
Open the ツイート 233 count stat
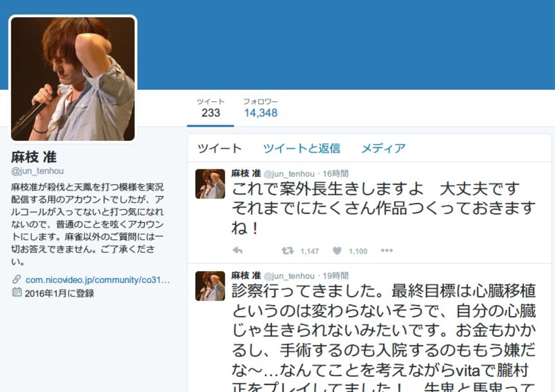(x=211, y=108)
